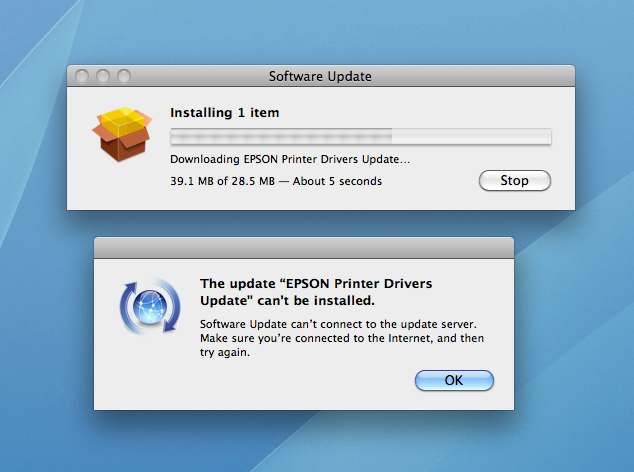
Task: Click the download progress bar
Action: 361,136
